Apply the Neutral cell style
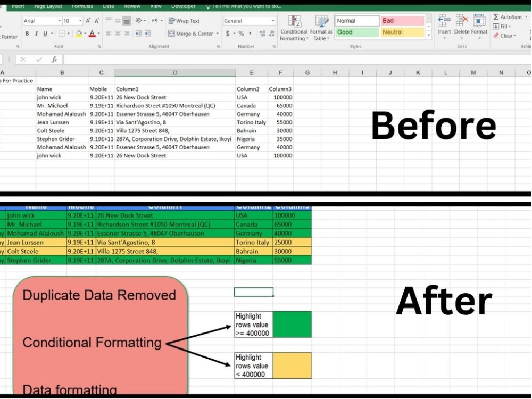This screenshot has width=532, height=399. [x=402, y=32]
